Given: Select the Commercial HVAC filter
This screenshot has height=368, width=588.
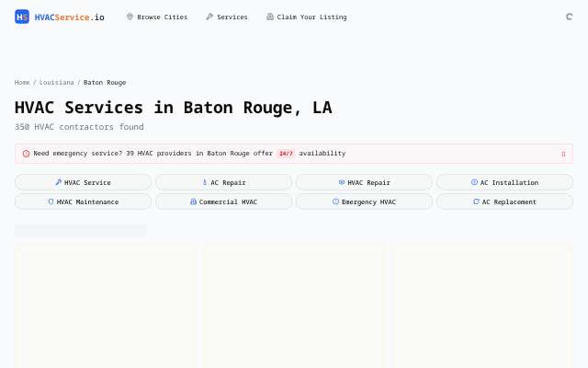Looking at the screenshot, I should point(223,201).
